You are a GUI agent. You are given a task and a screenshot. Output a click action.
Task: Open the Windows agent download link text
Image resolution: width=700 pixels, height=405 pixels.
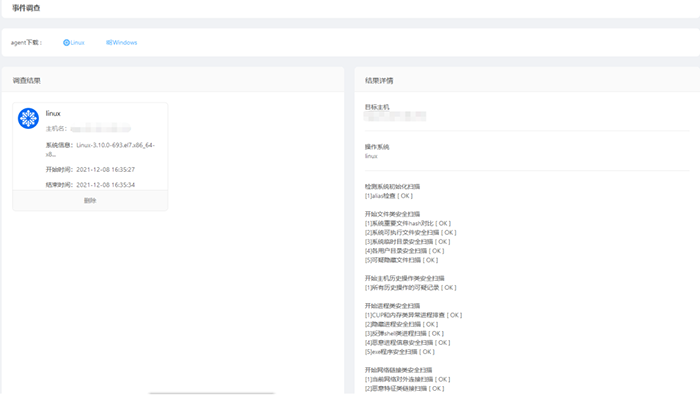pos(125,43)
